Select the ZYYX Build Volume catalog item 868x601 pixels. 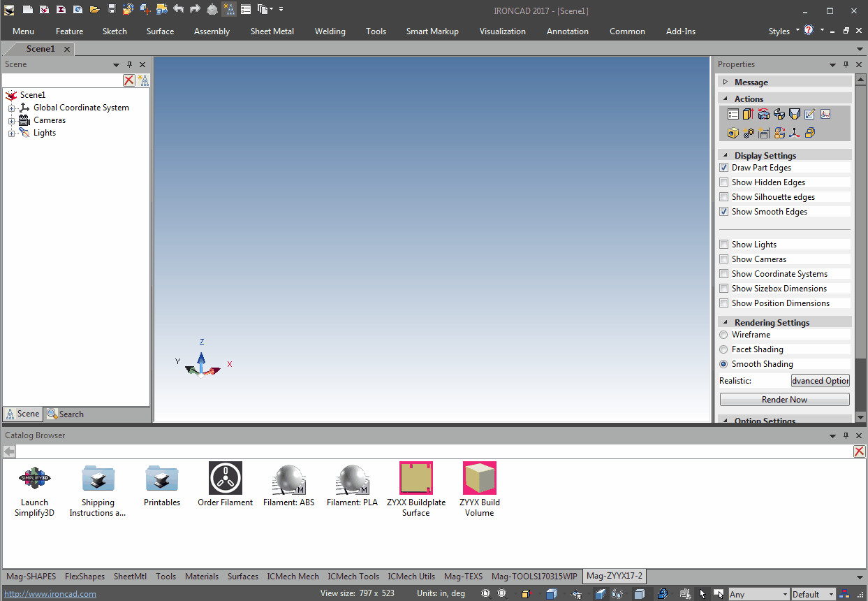(479, 479)
